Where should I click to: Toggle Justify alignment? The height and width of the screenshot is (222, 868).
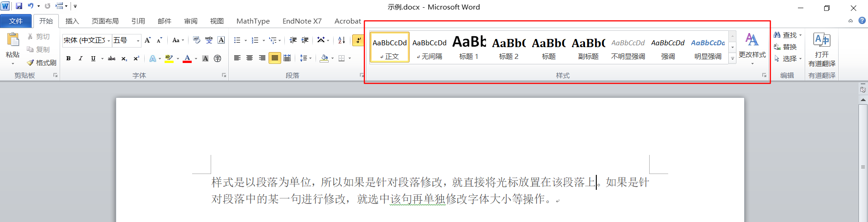[x=274, y=58]
